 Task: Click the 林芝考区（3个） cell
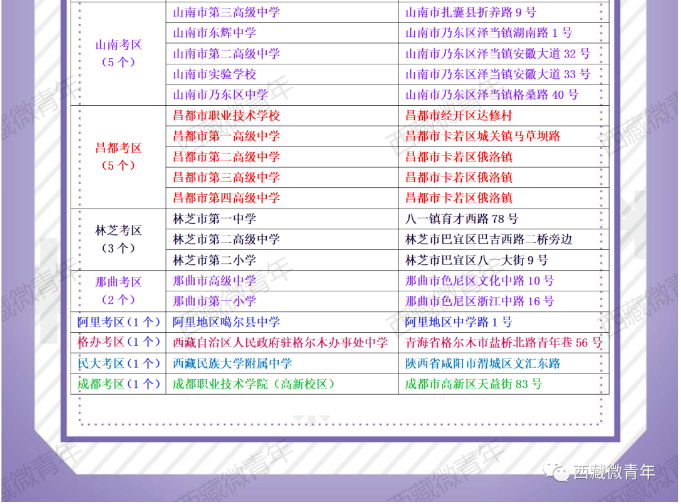point(118,239)
